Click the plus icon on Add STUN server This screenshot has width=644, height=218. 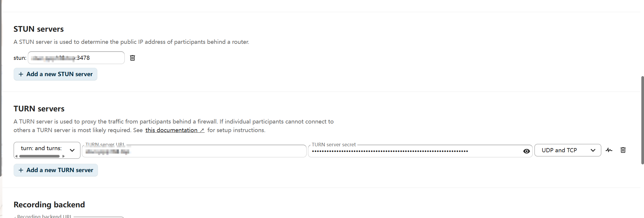[21, 74]
